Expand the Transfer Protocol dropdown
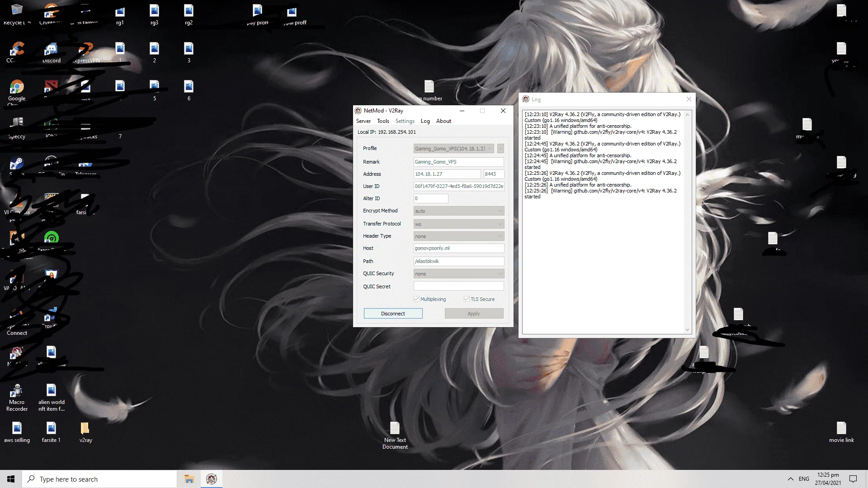Image resolution: width=868 pixels, height=488 pixels. (459, 224)
